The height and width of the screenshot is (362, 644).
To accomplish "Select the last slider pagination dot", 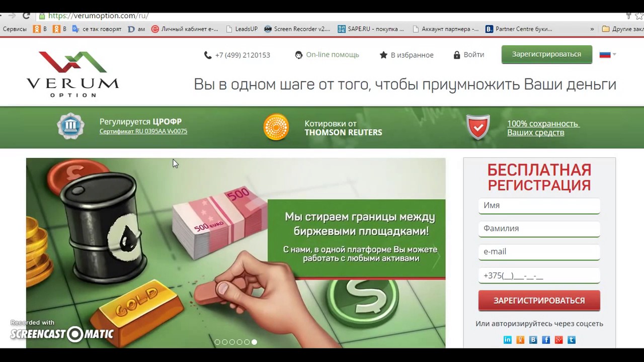I will (254, 342).
